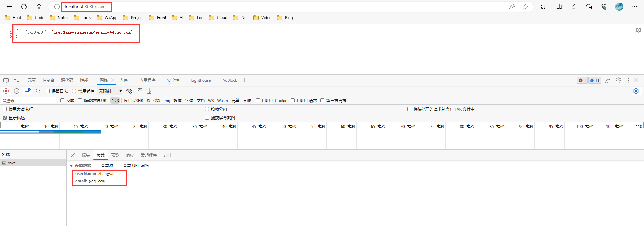Select the inspect element picker icon

[6, 80]
